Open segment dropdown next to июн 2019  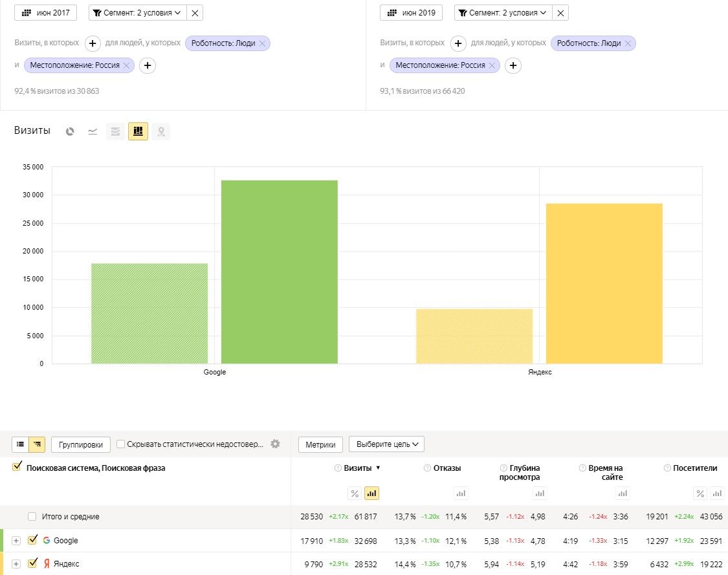503,12
